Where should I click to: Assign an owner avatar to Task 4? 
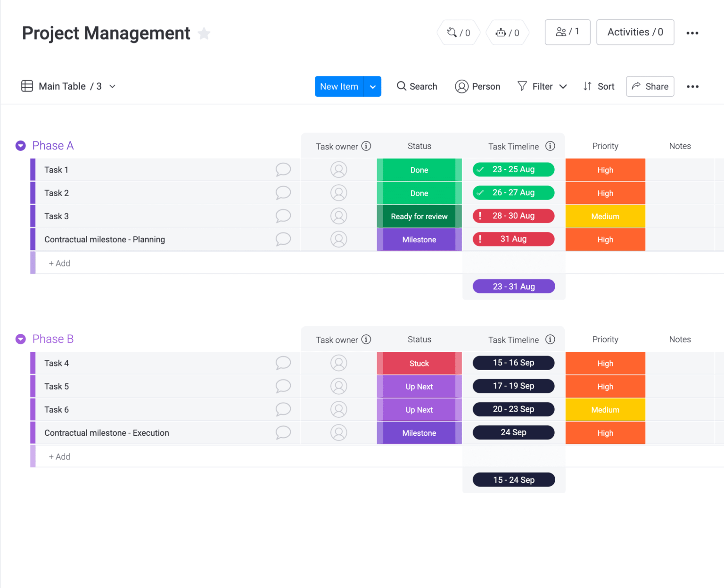click(x=339, y=363)
